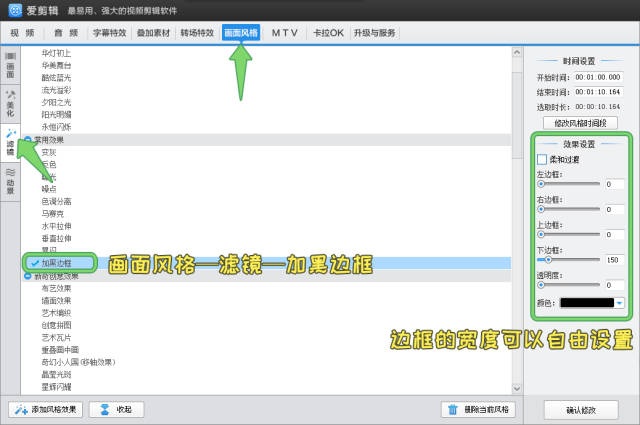Click the list scrollbar down arrow
This screenshot has height=425, width=640.
click(x=517, y=388)
